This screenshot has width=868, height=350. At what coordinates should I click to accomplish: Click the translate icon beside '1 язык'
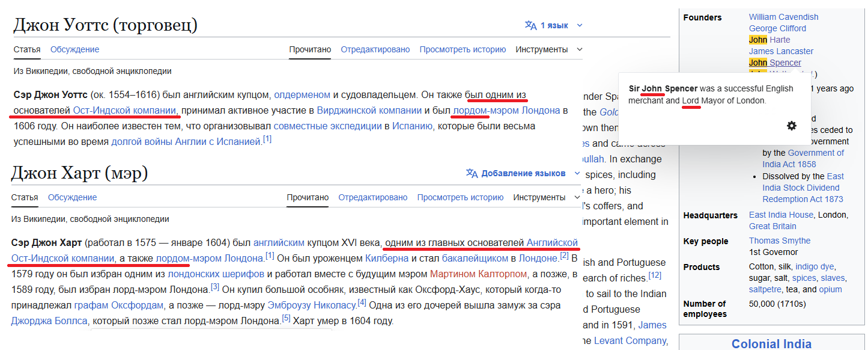[x=530, y=25]
